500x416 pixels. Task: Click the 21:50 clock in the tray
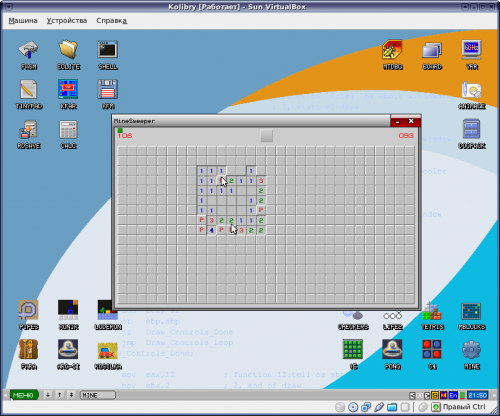point(477,395)
